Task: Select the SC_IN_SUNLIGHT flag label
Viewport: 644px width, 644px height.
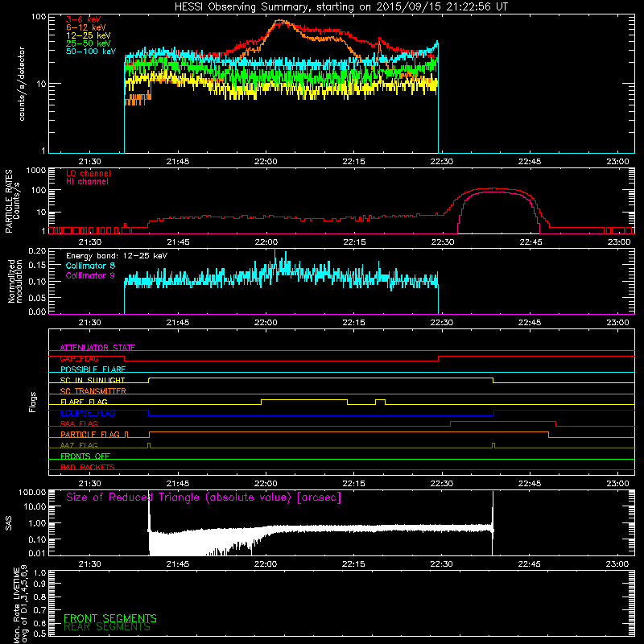Action: point(93,380)
